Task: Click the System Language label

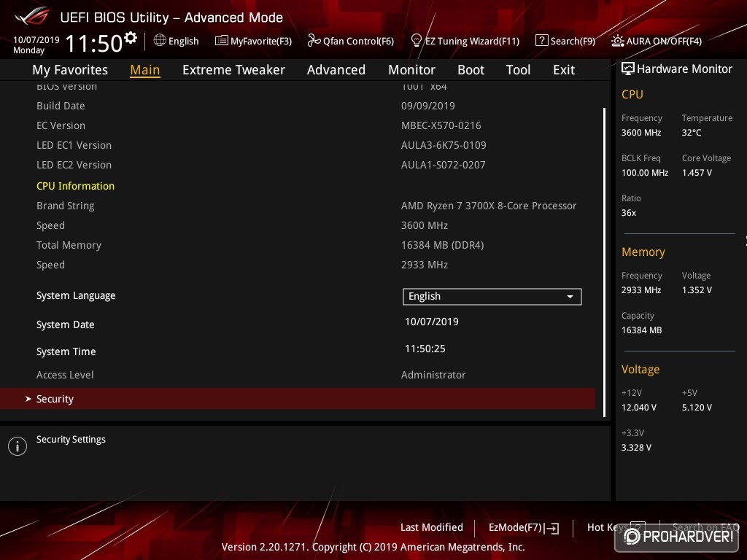Action: [76, 296]
